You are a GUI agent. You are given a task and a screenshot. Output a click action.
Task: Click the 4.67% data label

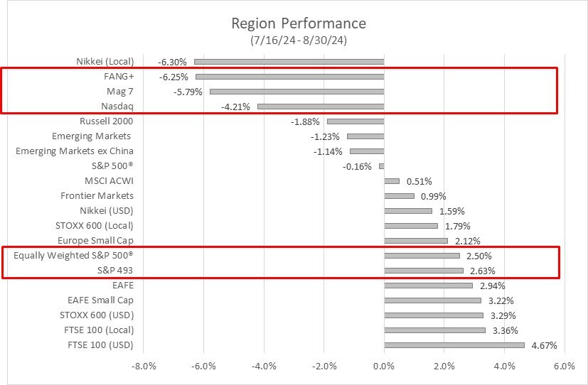(542, 346)
